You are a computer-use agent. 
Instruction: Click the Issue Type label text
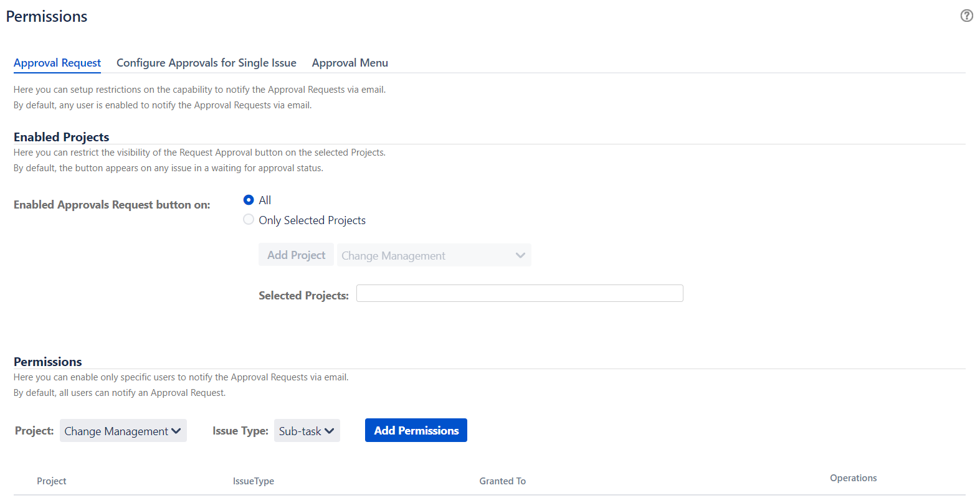click(240, 431)
